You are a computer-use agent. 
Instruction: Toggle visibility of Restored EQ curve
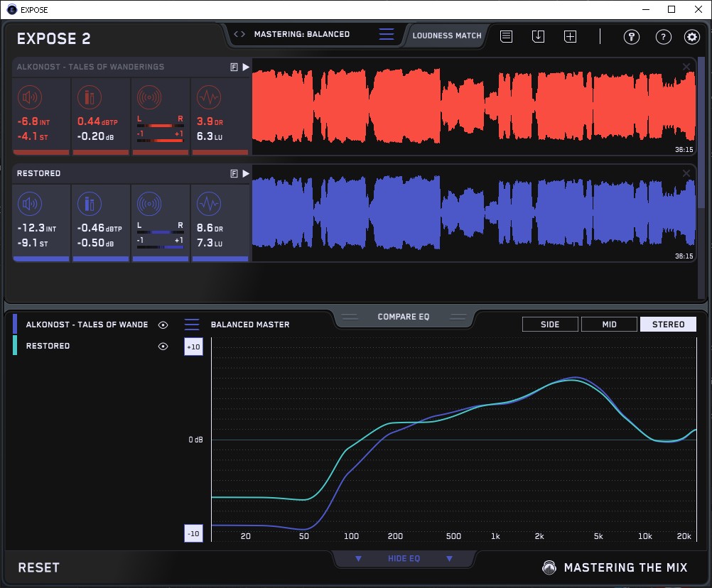pos(163,346)
